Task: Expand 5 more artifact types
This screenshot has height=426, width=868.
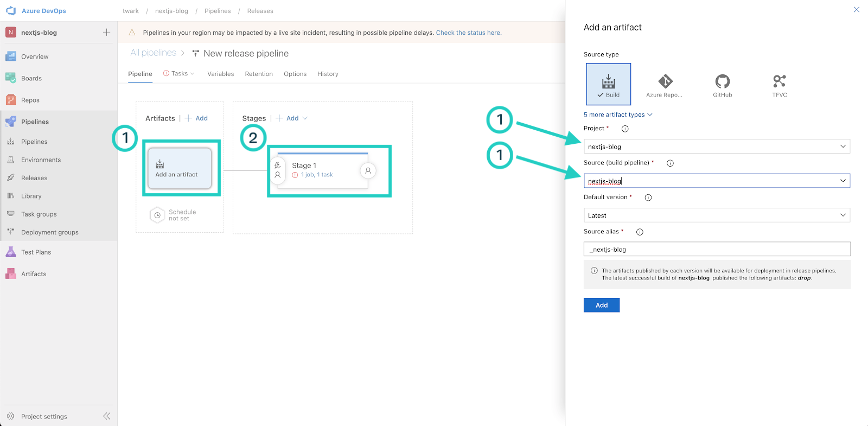Action: tap(618, 115)
